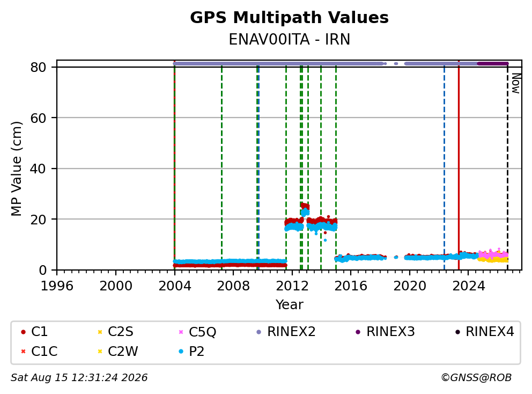Screen dimensions: 532x394
Task: Click the C1C legend entry
Action: tap(39, 352)
